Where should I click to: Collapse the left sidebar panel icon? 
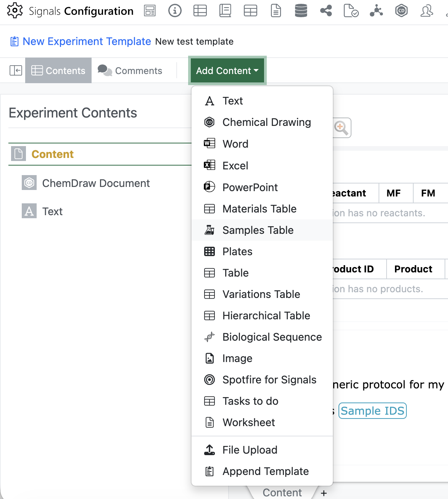[x=16, y=71]
